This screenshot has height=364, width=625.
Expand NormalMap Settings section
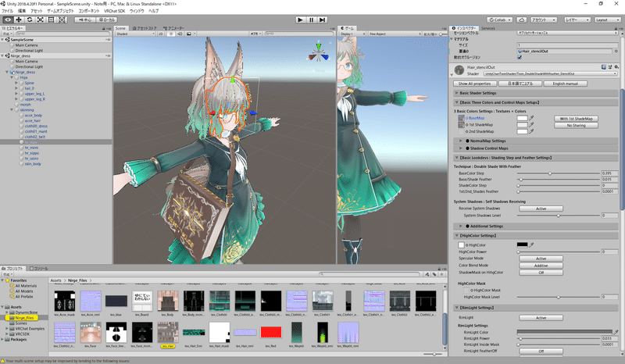[536, 141]
